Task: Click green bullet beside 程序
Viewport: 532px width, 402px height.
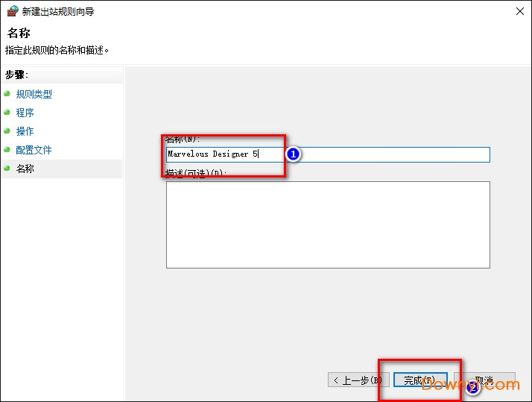Action: tap(7, 113)
